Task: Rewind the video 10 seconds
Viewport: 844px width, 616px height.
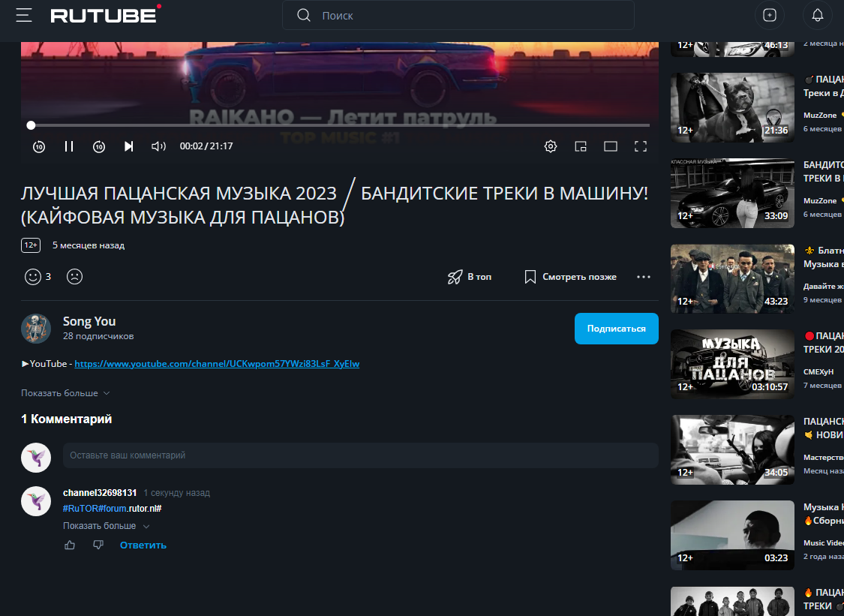Action: pyautogui.click(x=39, y=146)
